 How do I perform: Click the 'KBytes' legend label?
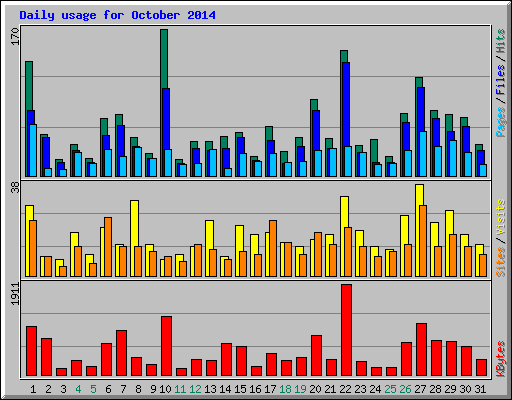point(501,359)
